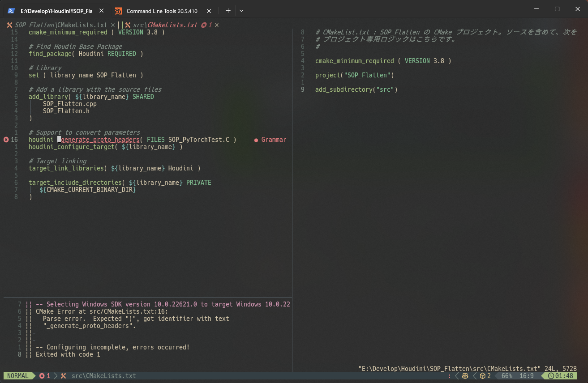Click the Selecting Windows SDK version output line
This screenshot has width=588, height=383.
[x=163, y=304]
